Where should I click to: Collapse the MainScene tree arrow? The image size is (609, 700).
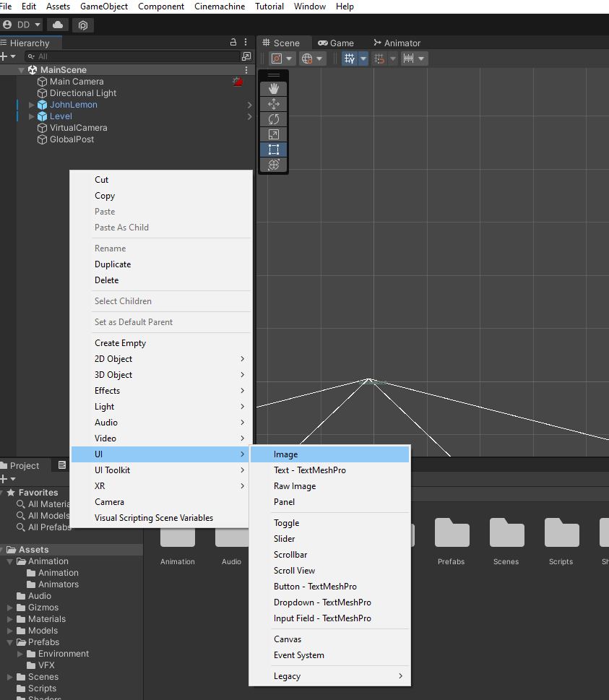coord(21,70)
